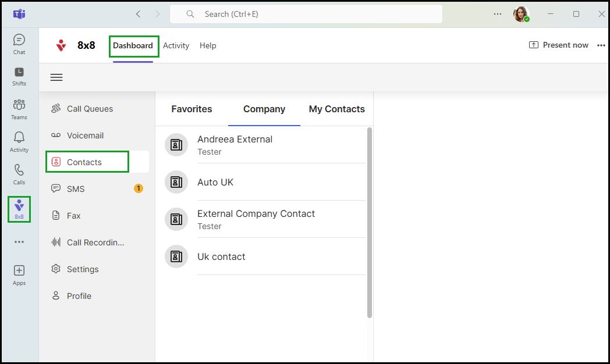Switch to the Favorites tab
Screen dimensions: 610x364
click(x=191, y=109)
